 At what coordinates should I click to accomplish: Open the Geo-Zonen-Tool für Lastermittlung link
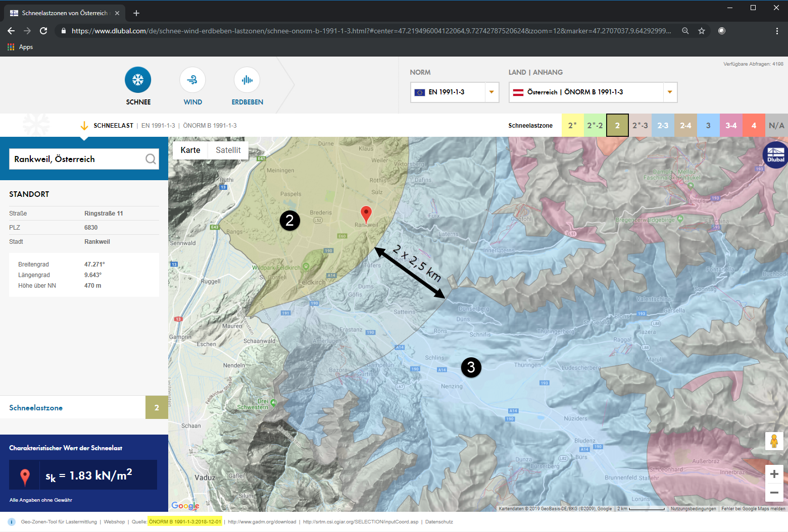click(x=59, y=522)
